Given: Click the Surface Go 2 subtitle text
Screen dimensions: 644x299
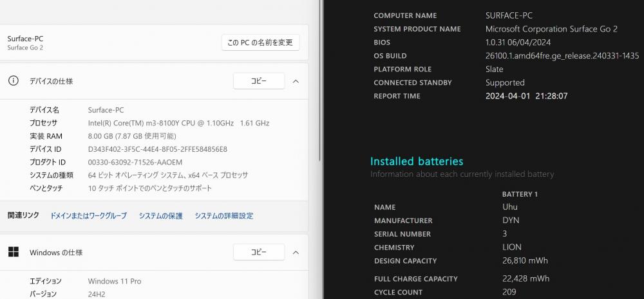Looking at the screenshot, I should [25, 48].
